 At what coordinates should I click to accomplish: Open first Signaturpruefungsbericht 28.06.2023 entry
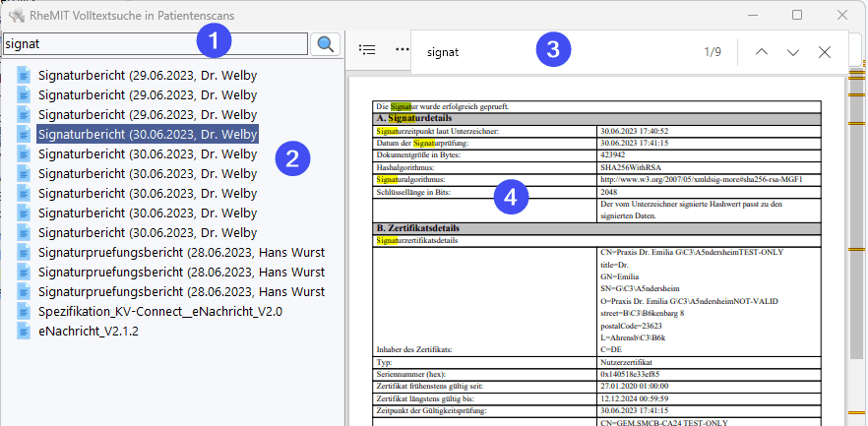coord(180,253)
